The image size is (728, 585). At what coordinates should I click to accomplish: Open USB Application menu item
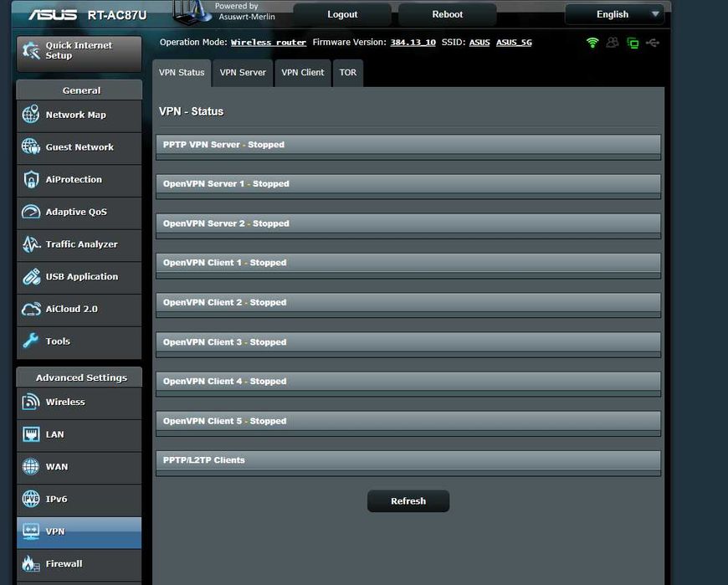(x=79, y=278)
